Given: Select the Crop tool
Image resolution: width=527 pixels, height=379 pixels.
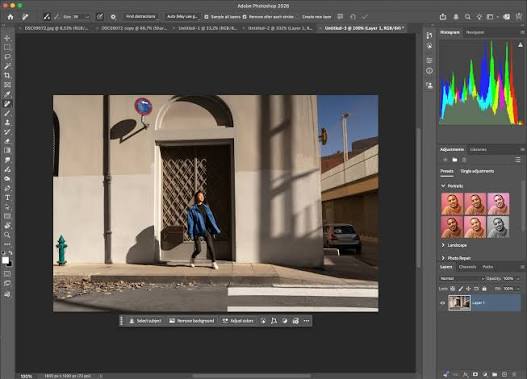Looking at the screenshot, I should (7, 76).
